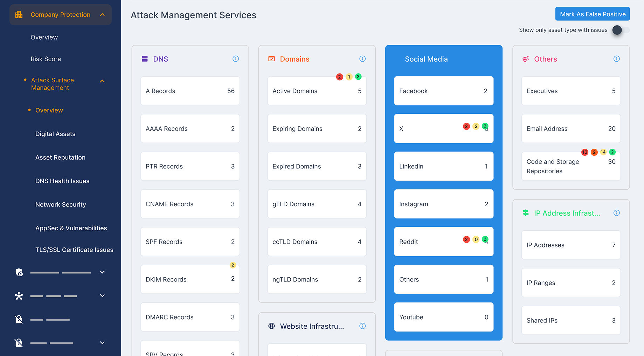Open the Executives card

[x=571, y=91]
